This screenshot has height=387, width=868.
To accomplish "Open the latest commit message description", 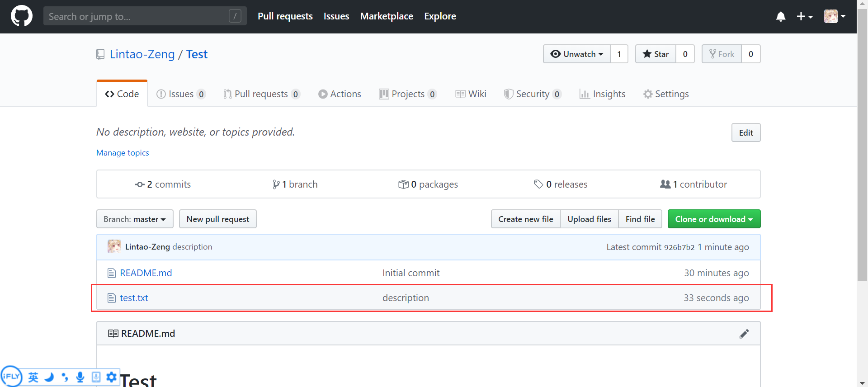I will pyautogui.click(x=192, y=247).
